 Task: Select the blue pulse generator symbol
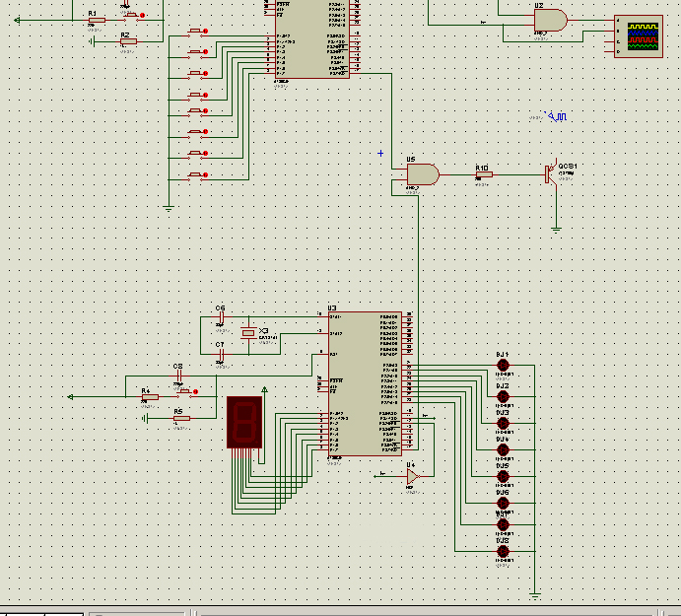click(x=558, y=116)
